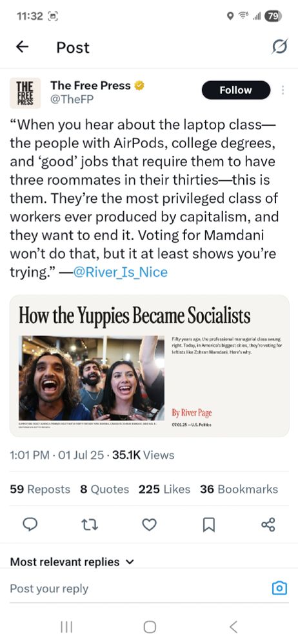Open the @River_Is_Nice mention link
The image size is (298, 644).
(120, 272)
